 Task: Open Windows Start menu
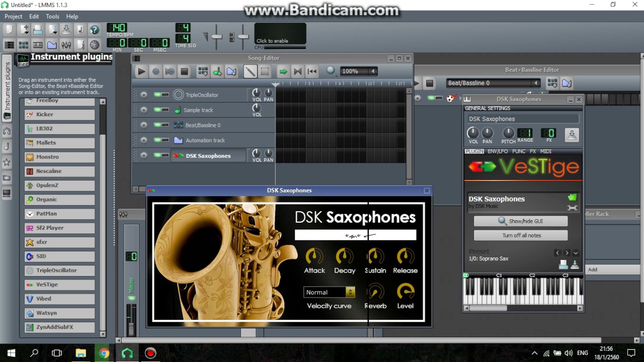click(x=11, y=353)
